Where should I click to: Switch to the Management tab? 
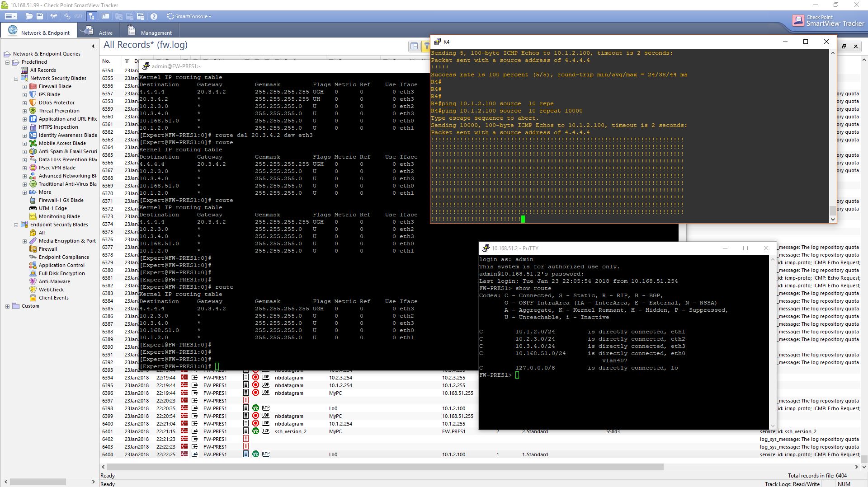tap(150, 31)
